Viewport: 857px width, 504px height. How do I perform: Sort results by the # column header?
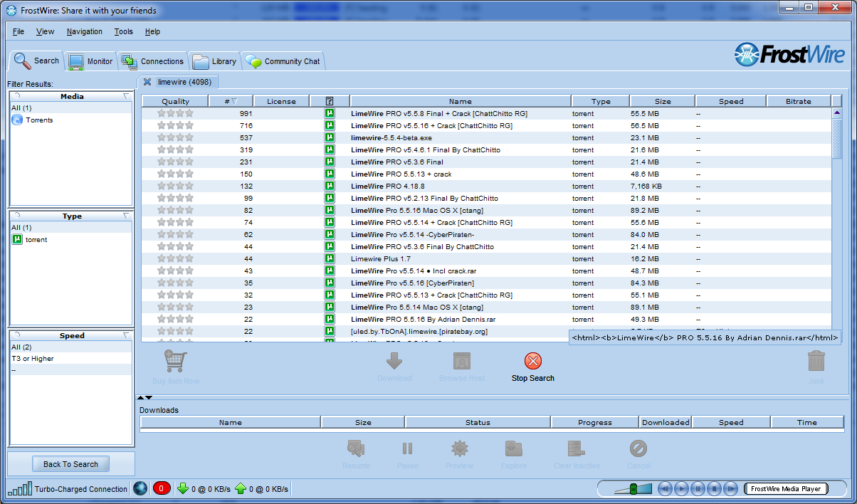[x=231, y=101]
